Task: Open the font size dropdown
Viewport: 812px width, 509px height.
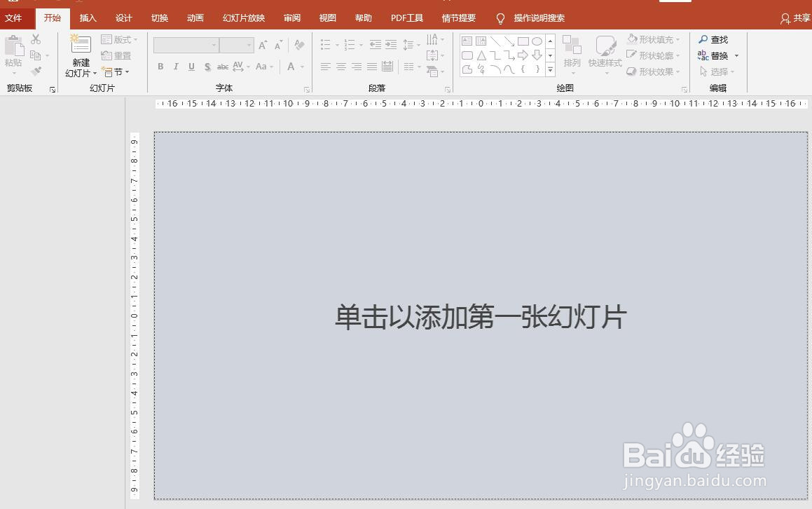Action: (249, 44)
